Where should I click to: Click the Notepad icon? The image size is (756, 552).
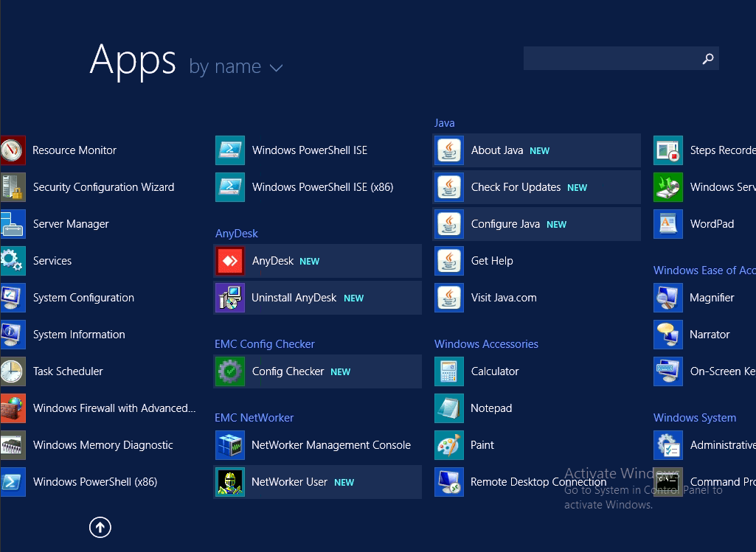[x=449, y=408]
